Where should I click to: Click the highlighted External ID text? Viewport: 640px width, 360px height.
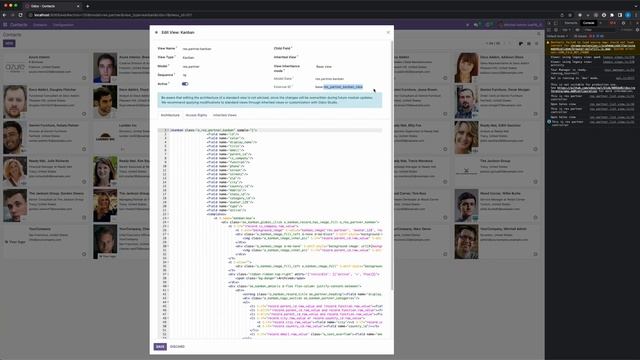343,87
